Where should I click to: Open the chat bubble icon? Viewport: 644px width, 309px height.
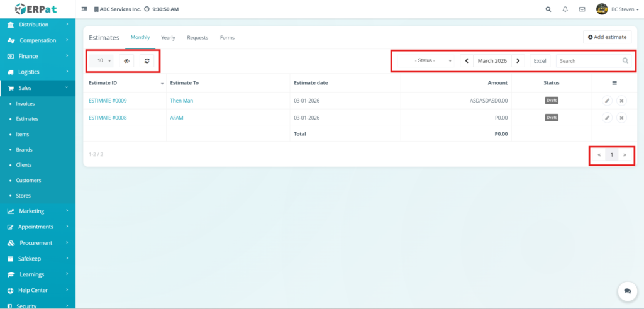coord(627,291)
